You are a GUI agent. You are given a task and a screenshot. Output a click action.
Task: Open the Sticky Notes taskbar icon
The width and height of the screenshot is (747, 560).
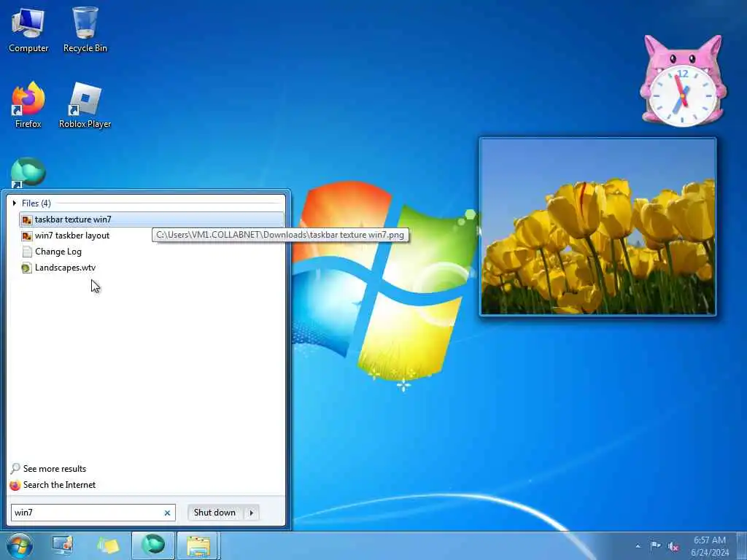tap(108, 545)
